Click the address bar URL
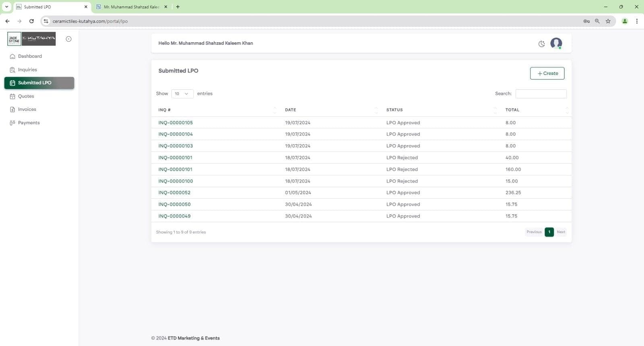Screen dimensions: 644x346 point(90,21)
